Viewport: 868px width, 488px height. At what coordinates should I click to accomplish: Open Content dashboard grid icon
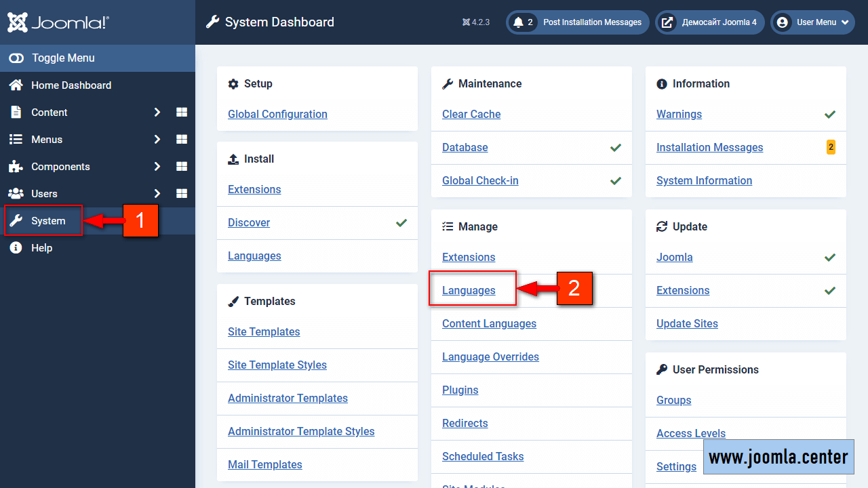(x=182, y=113)
